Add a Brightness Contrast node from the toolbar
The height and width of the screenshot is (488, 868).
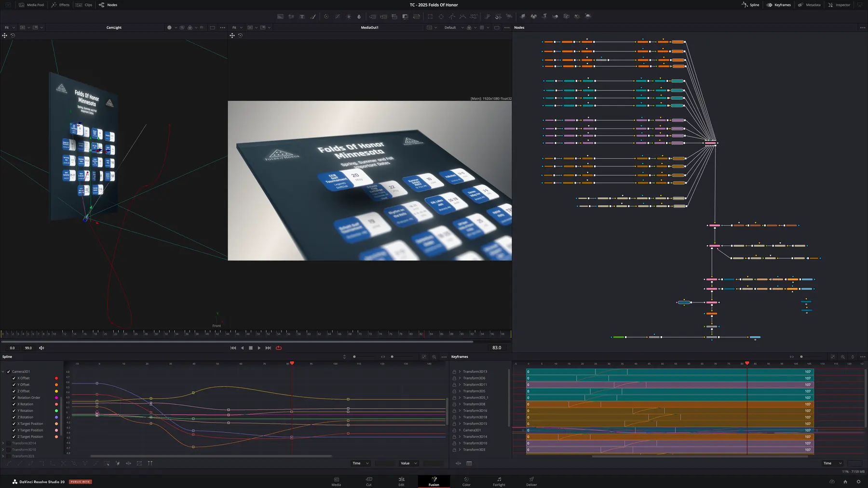[349, 16]
